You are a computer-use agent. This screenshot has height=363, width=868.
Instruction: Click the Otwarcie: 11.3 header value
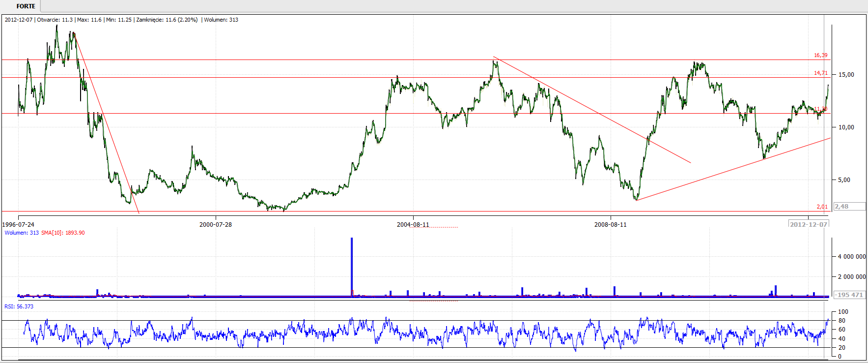pyautogui.click(x=55, y=20)
